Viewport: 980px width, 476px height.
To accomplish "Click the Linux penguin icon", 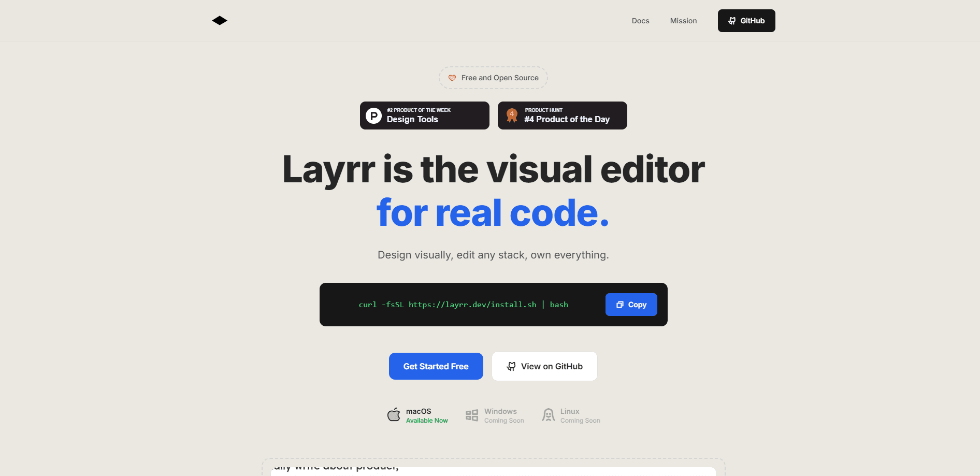I will pos(548,415).
